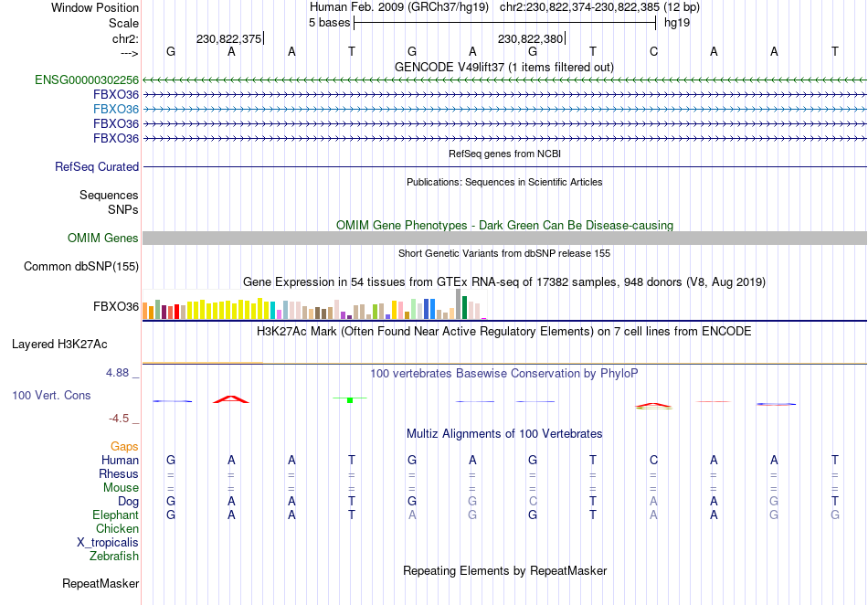Open the RefSeq Curated track label
Screen dimensions: 868x605
[96, 166]
